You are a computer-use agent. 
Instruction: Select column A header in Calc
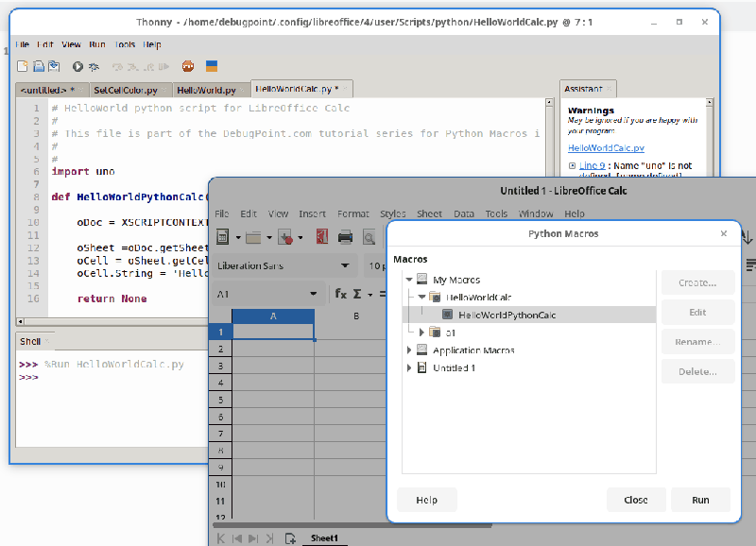tap(273, 316)
